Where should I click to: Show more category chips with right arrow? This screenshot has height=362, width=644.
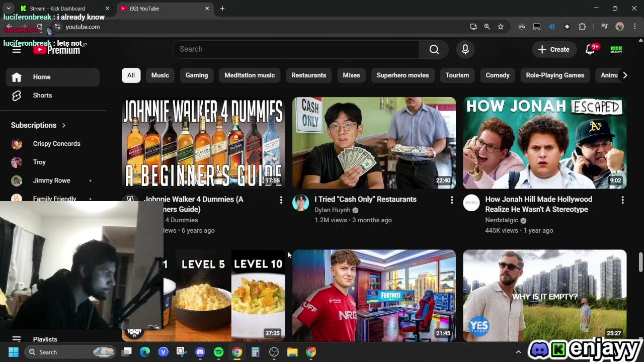(x=625, y=75)
